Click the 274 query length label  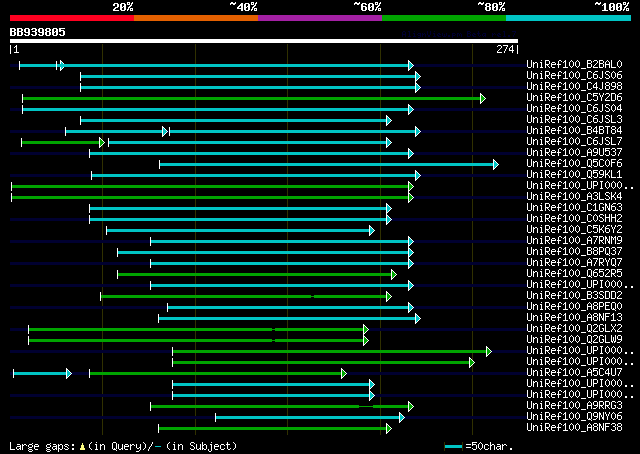tap(505, 49)
